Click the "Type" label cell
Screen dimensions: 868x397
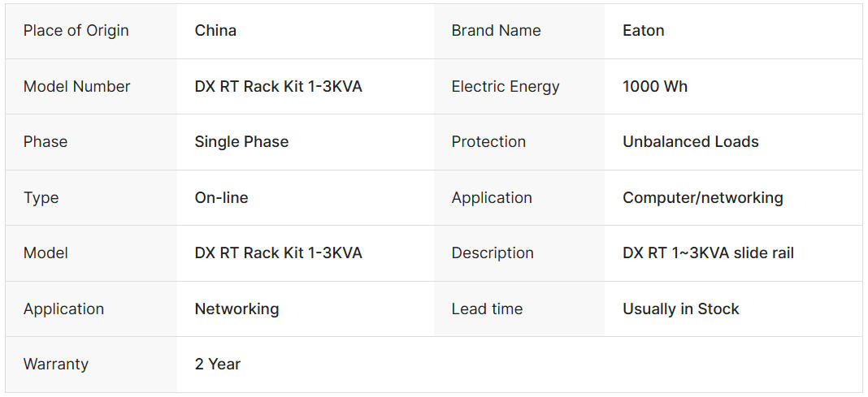coord(41,198)
